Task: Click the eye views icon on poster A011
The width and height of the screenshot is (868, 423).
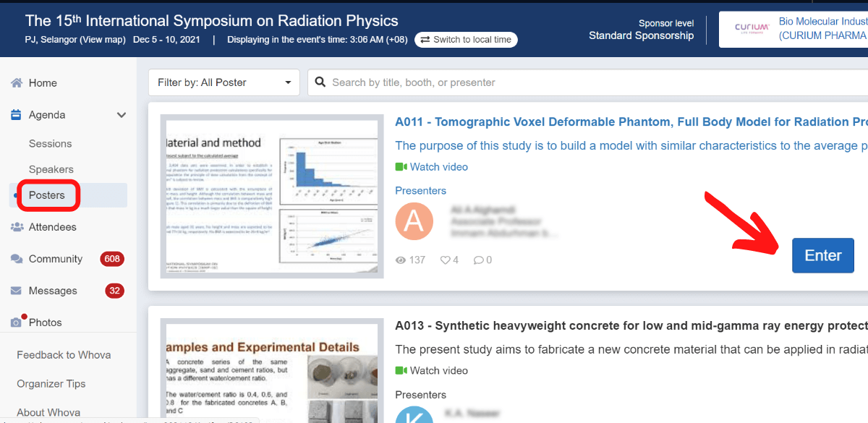Action: [x=401, y=260]
